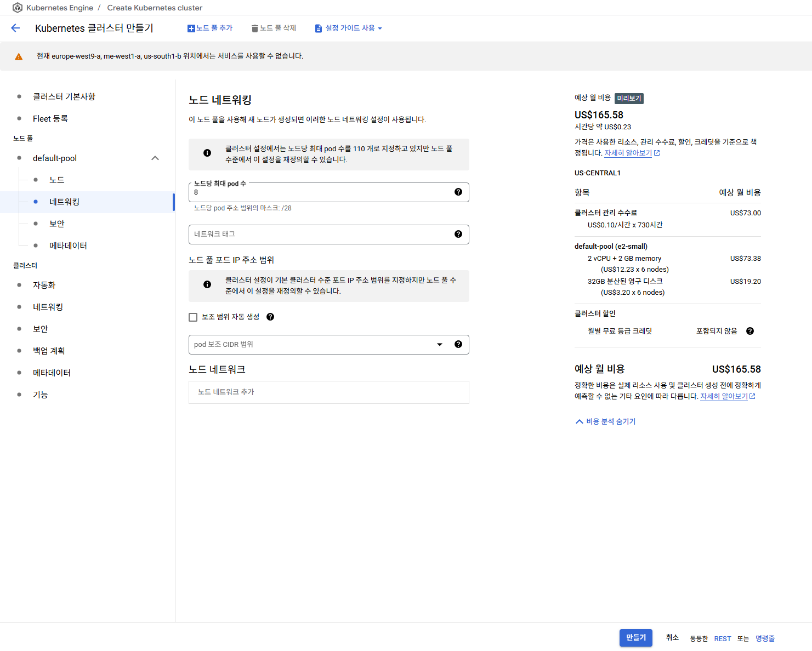Viewport: 812px width, 651px height.
Task: Click external link icon beside pricing 자세히 알아보기
Action: pos(657,153)
